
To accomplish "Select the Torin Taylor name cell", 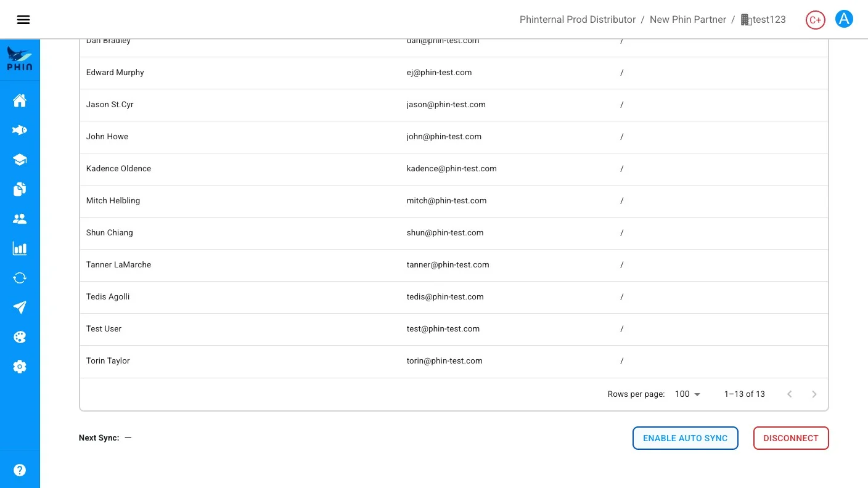I will coord(108,361).
